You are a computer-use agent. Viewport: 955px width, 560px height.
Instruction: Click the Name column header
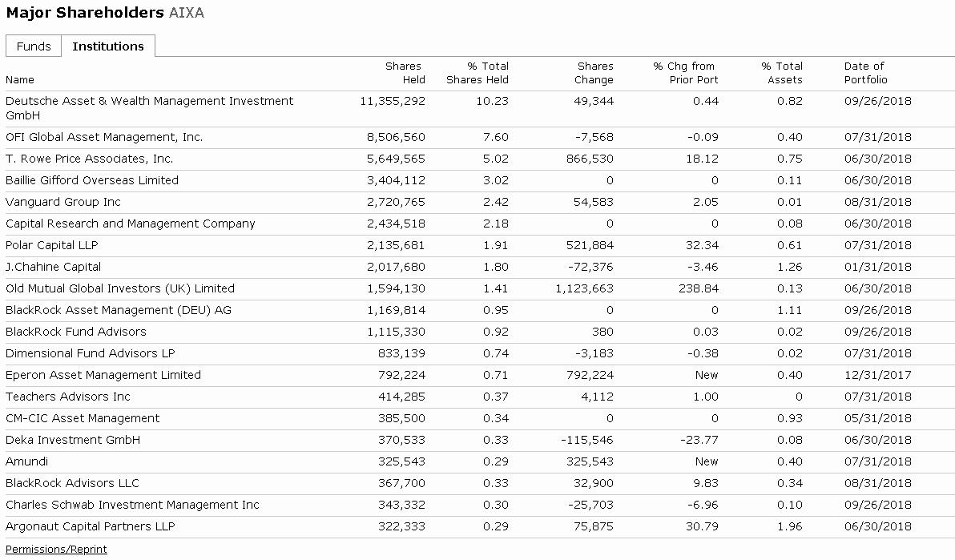point(20,79)
